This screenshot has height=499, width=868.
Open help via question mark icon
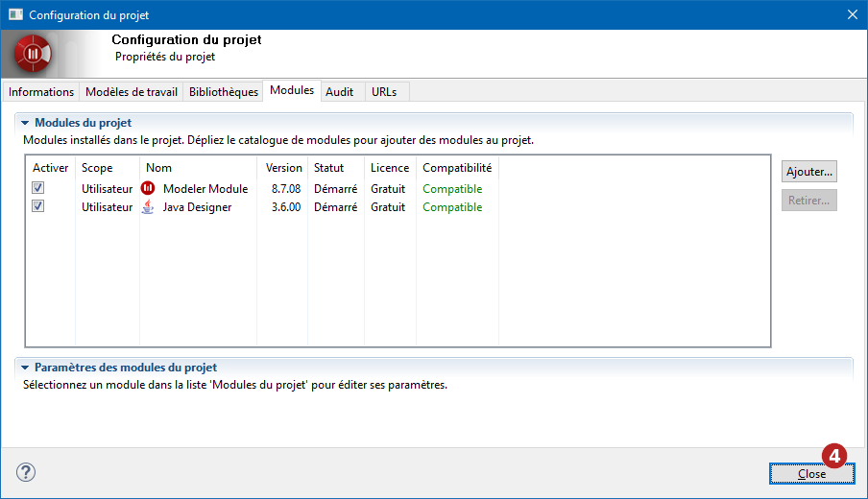click(26, 472)
